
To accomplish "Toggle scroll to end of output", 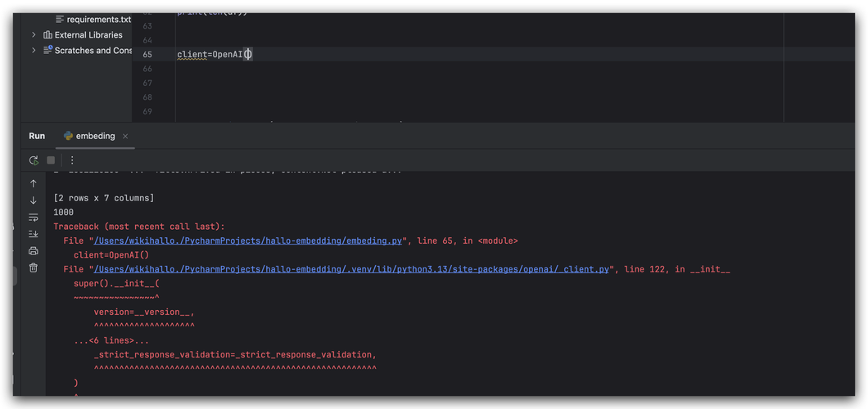I will 34,234.
